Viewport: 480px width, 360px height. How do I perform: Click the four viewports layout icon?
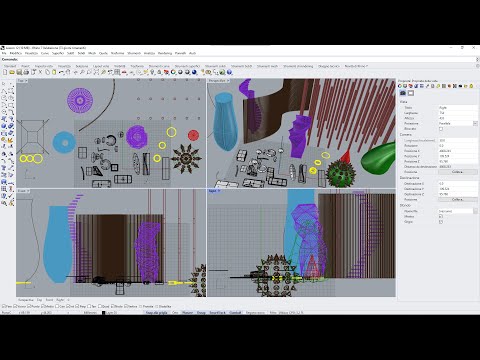pos(117,72)
